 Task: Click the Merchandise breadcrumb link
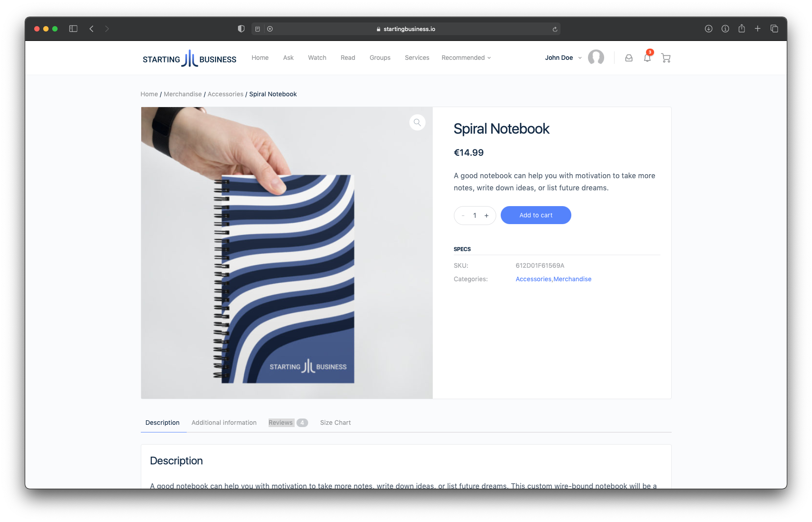pos(183,94)
